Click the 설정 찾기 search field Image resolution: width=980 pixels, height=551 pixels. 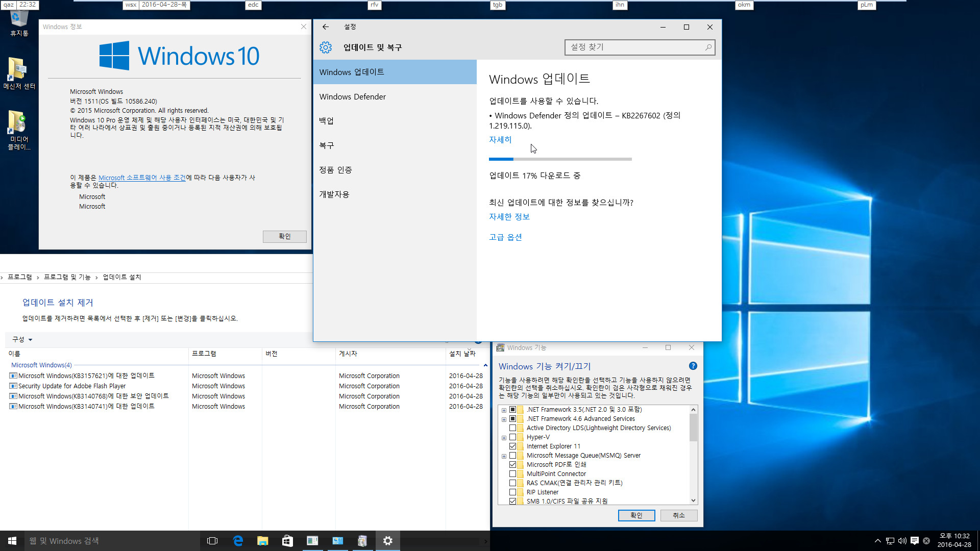point(640,47)
